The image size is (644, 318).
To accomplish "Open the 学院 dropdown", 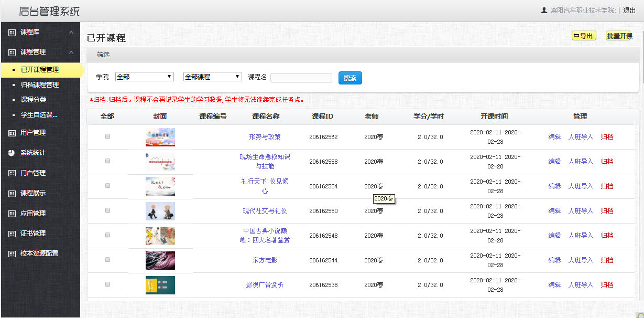I will (144, 77).
